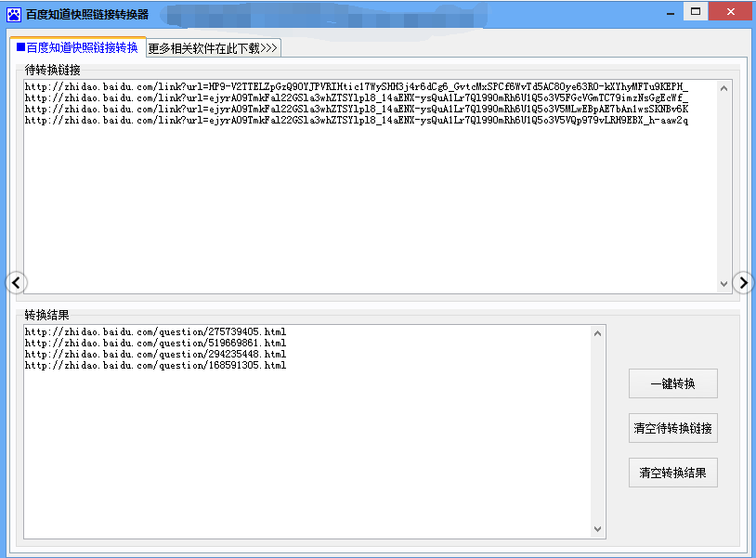Click the input link ending with FGcVGmTC79imzNsGgEcWf_
Image resolution: width=756 pixels, height=558 pixels.
pyautogui.click(x=357, y=97)
